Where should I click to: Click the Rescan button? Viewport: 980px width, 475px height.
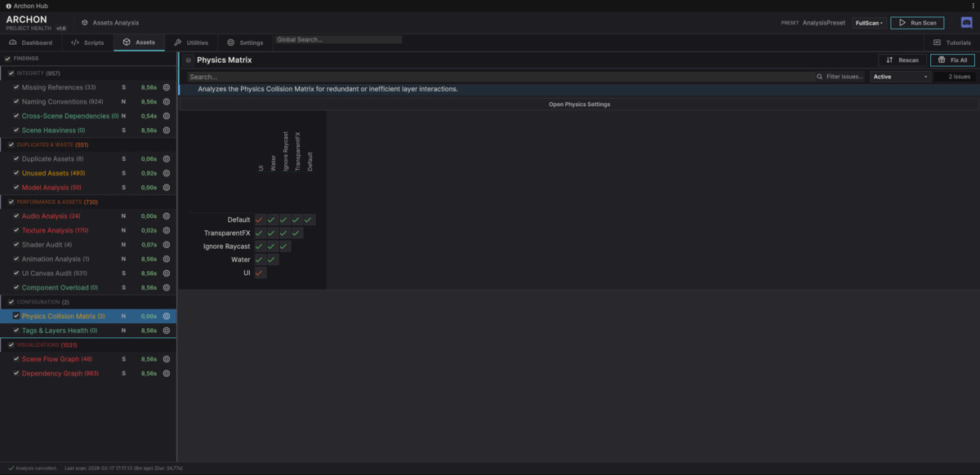(902, 60)
